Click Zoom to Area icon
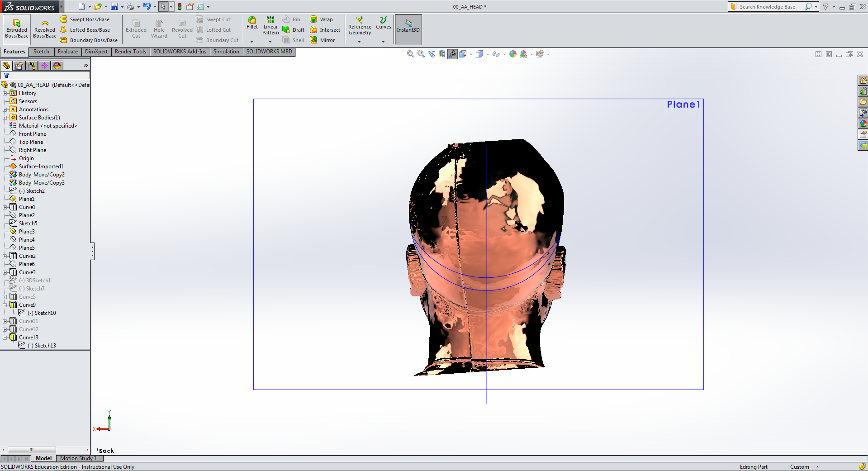The width and height of the screenshot is (868, 471). pos(421,54)
